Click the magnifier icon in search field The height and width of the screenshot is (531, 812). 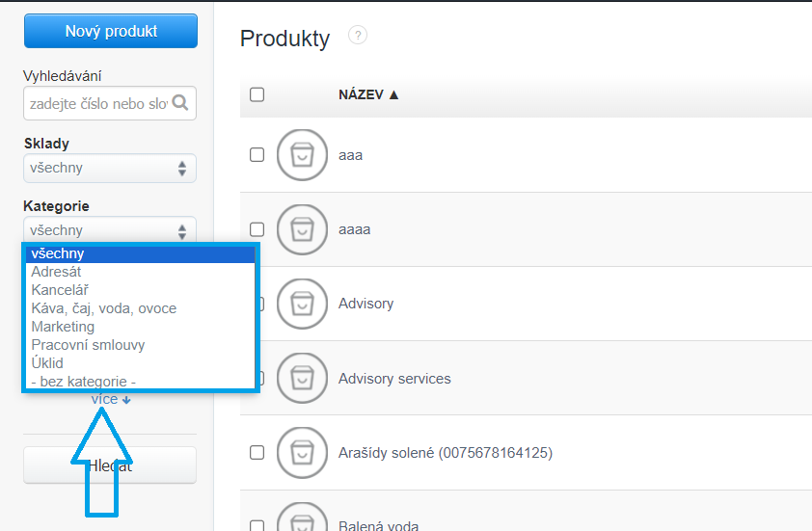click(180, 103)
